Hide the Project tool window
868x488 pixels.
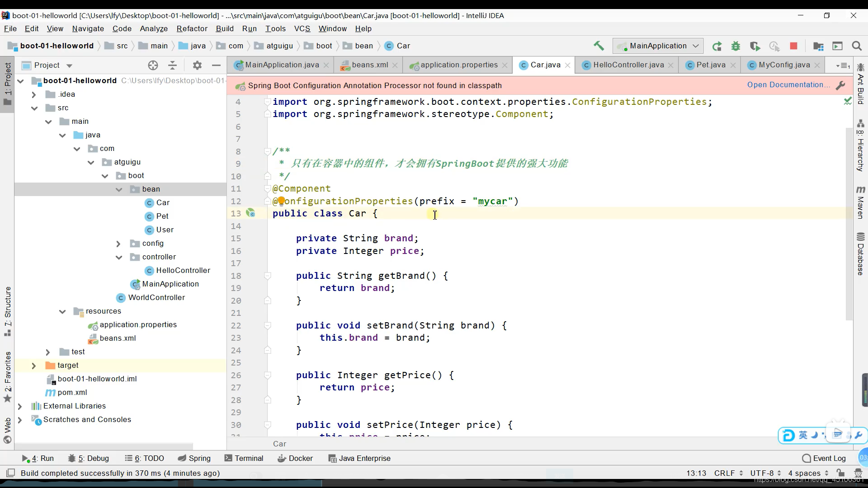(217, 66)
